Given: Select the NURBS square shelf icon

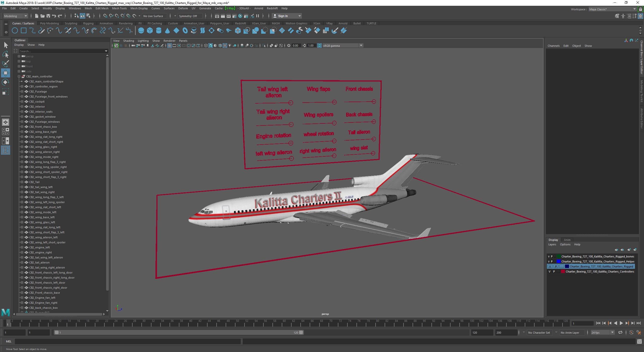Looking at the screenshot, I should [24, 31].
